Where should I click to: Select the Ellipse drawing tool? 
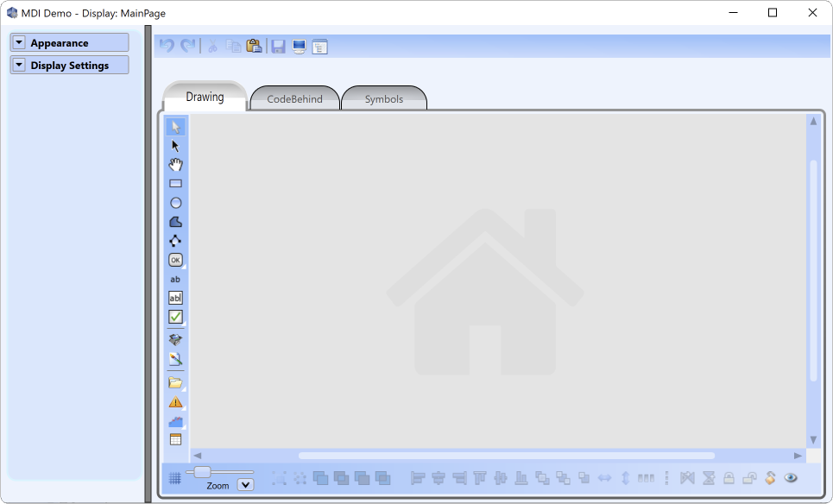(x=175, y=203)
